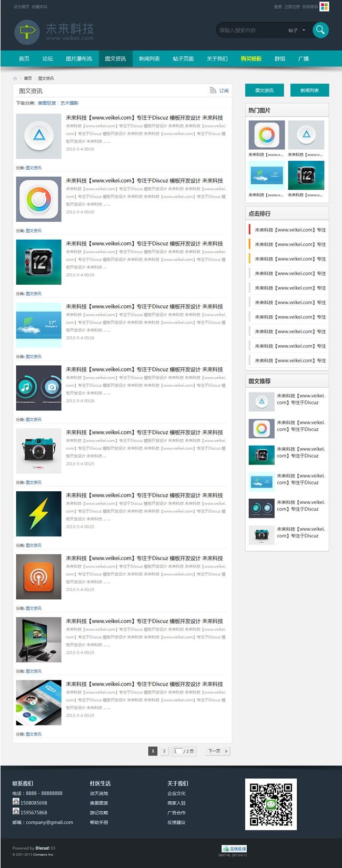Open 新闻列表 in the navigation bar

[x=149, y=59]
